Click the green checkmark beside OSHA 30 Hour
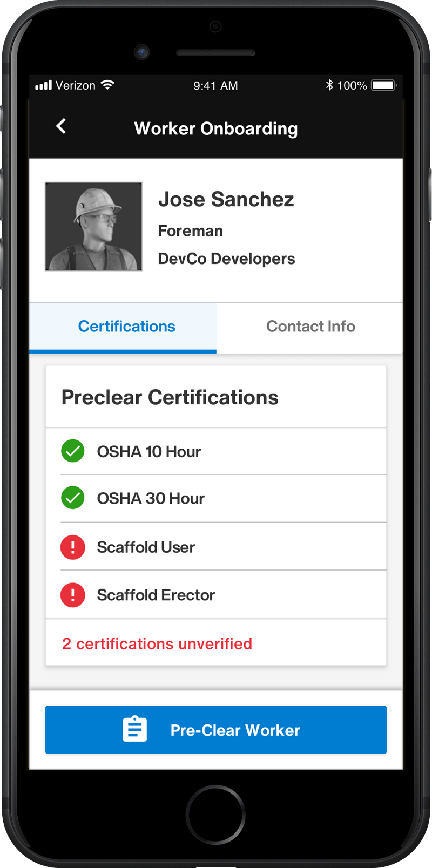This screenshot has width=432, height=868. click(72, 498)
